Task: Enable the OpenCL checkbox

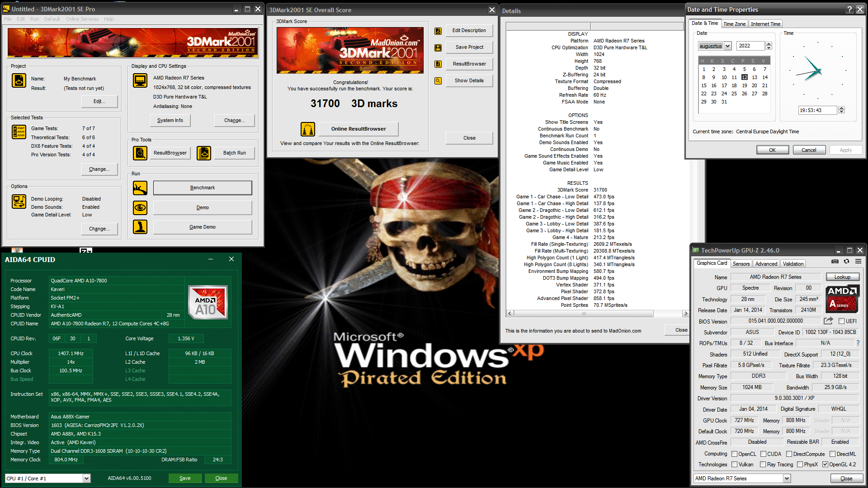Action: click(x=735, y=454)
